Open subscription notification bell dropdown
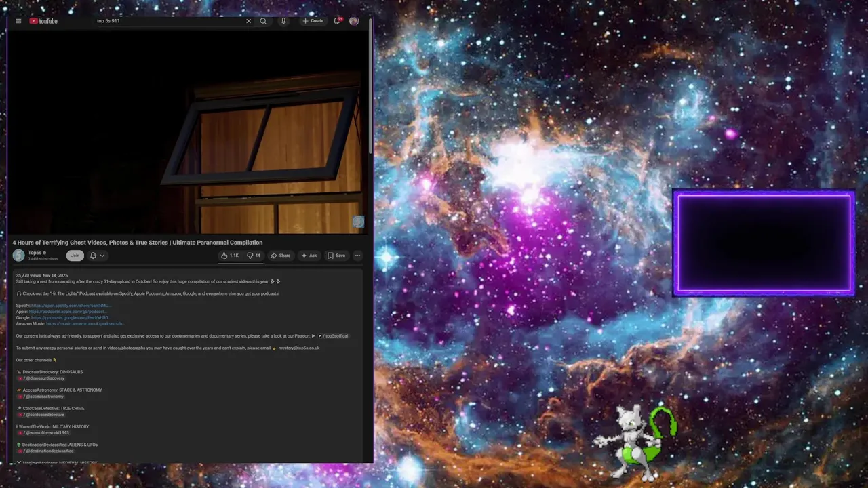Screen dimensions: 868x488 tap(97, 256)
